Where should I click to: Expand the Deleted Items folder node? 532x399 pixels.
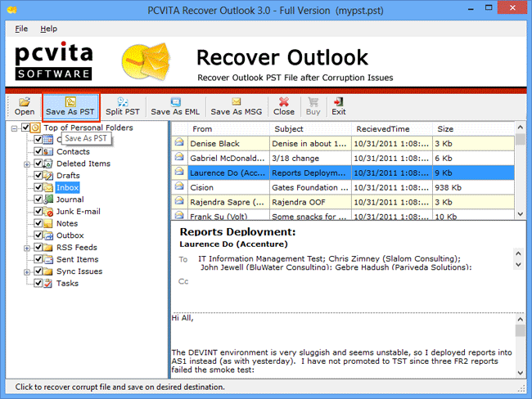pyautogui.click(x=27, y=164)
